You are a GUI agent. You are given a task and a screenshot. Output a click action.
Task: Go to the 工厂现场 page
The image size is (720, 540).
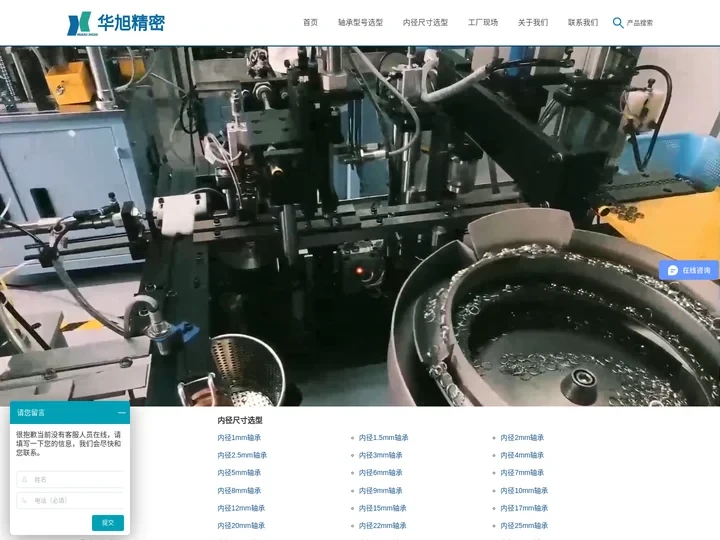point(483,22)
